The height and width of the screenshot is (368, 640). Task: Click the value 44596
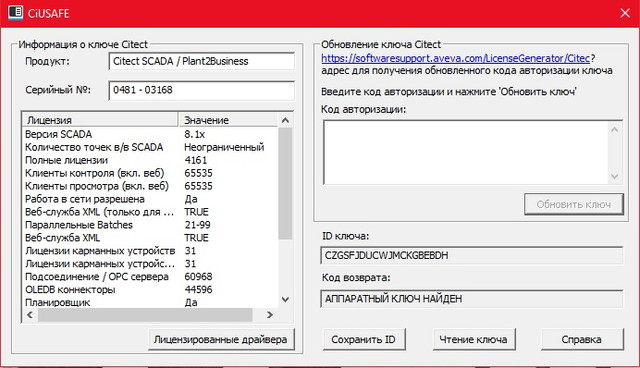[198, 290]
